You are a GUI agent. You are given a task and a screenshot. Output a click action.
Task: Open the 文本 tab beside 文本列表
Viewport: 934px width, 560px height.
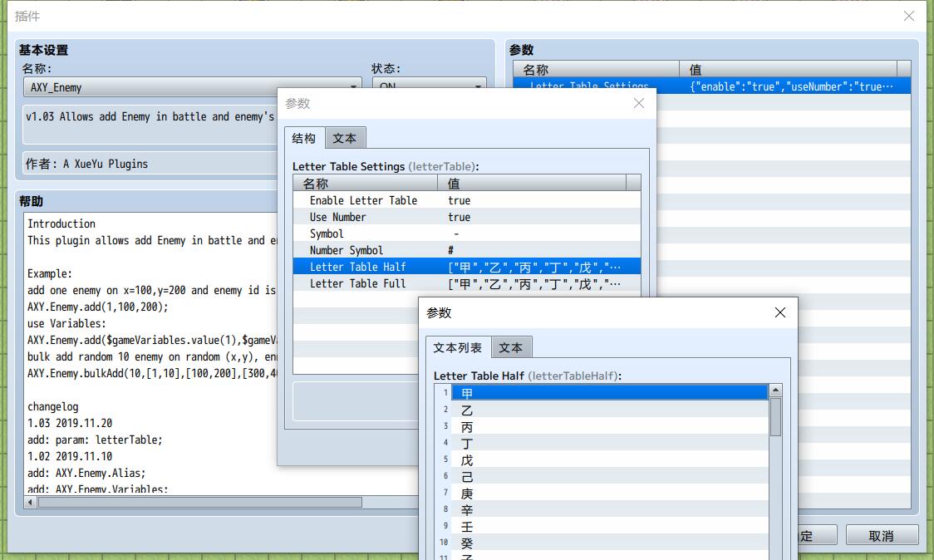pos(511,347)
